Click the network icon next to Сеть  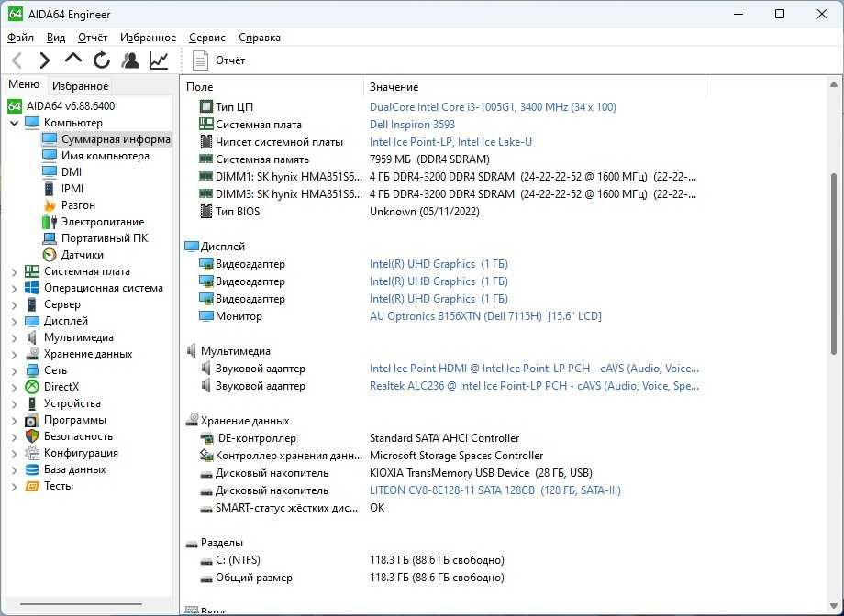[x=32, y=370]
